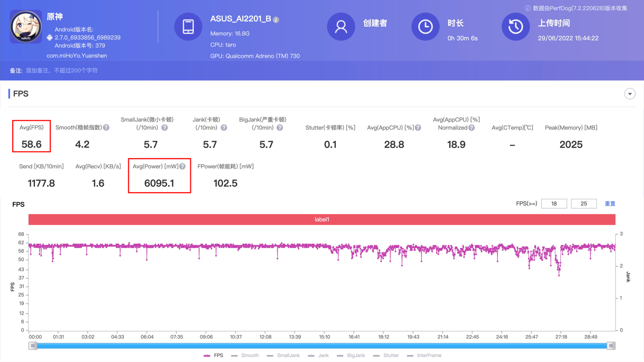Click help icon next to SmallJank /10min
Screen dimensions: 644x362
click(x=164, y=128)
